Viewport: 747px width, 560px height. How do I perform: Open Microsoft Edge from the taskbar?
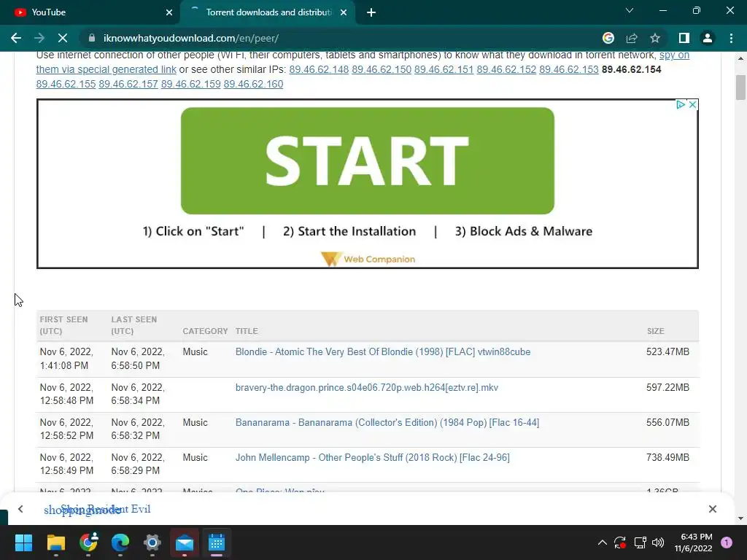click(120, 542)
